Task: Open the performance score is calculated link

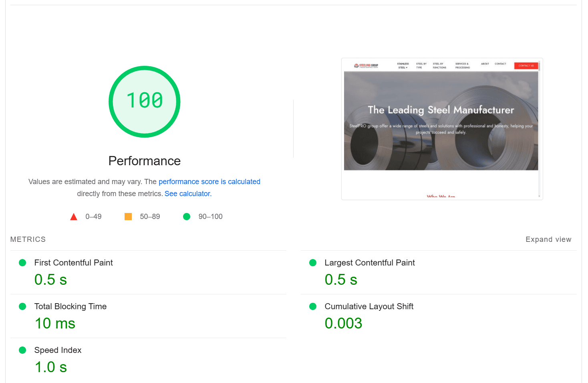Action: tap(209, 181)
